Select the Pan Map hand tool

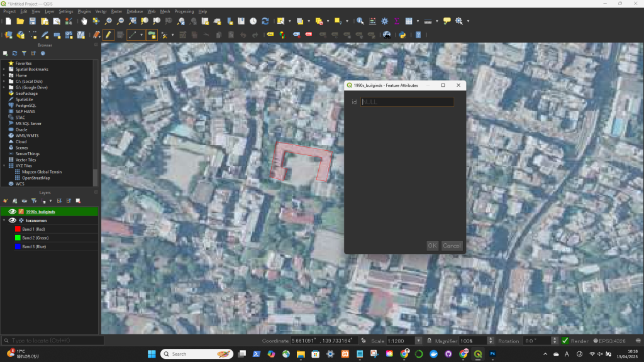pyautogui.click(x=84, y=21)
